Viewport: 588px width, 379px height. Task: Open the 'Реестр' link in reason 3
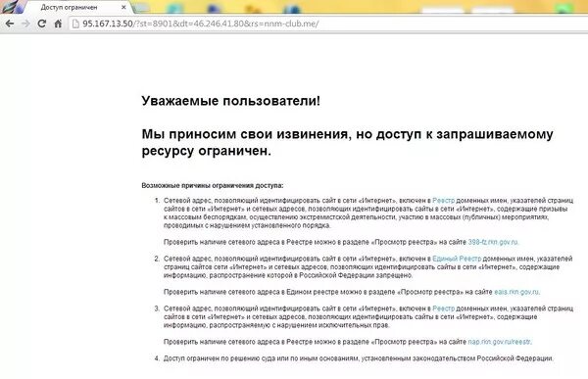[x=443, y=308]
